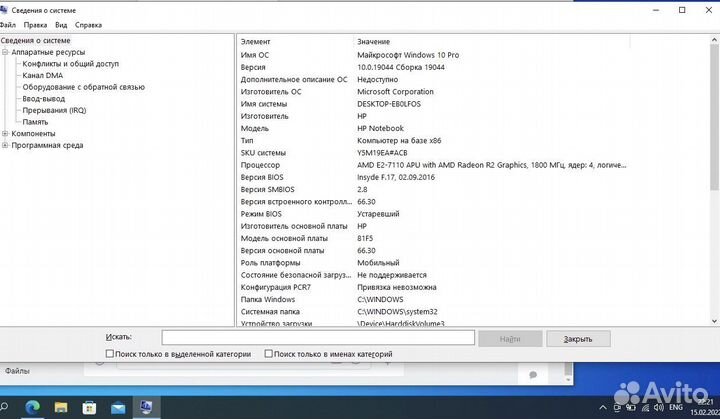Open the 'Файл' menu
The image size is (720, 419).
point(8,24)
